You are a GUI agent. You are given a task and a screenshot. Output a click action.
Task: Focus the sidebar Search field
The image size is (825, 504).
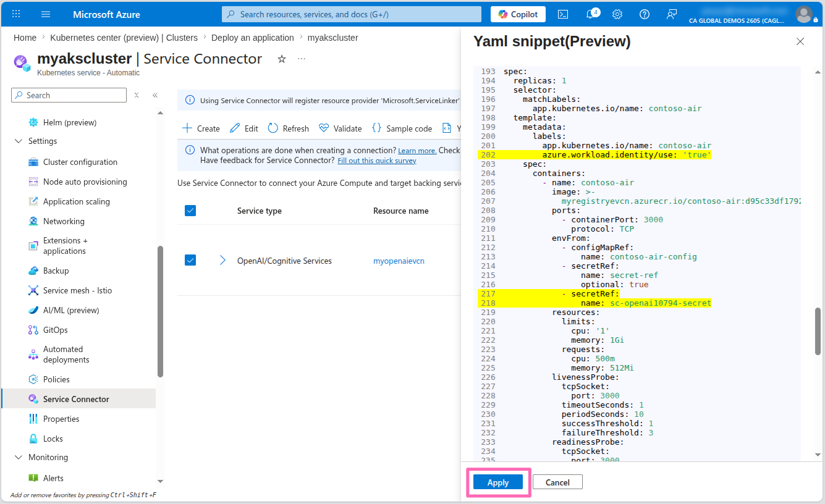69,95
